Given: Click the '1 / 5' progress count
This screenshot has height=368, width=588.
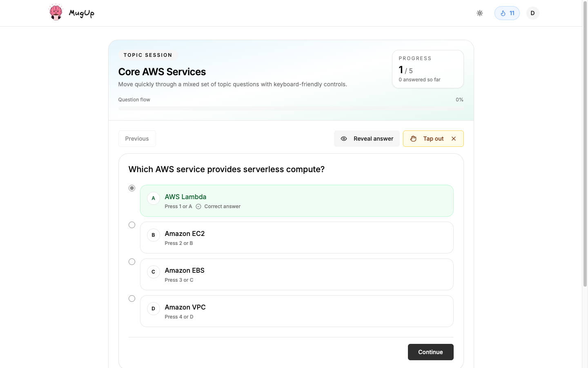Looking at the screenshot, I should [x=406, y=70].
